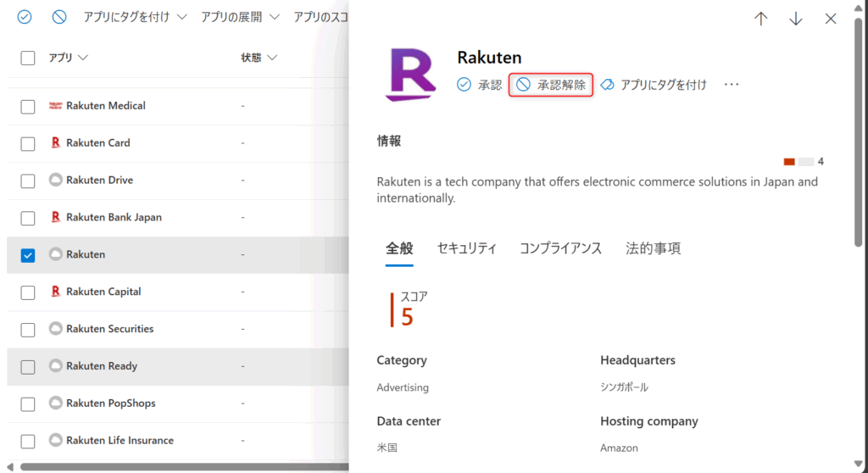The image size is (868, 473).
Task: Click the Rakuten Bank Japan app icon
Action: 55,216
